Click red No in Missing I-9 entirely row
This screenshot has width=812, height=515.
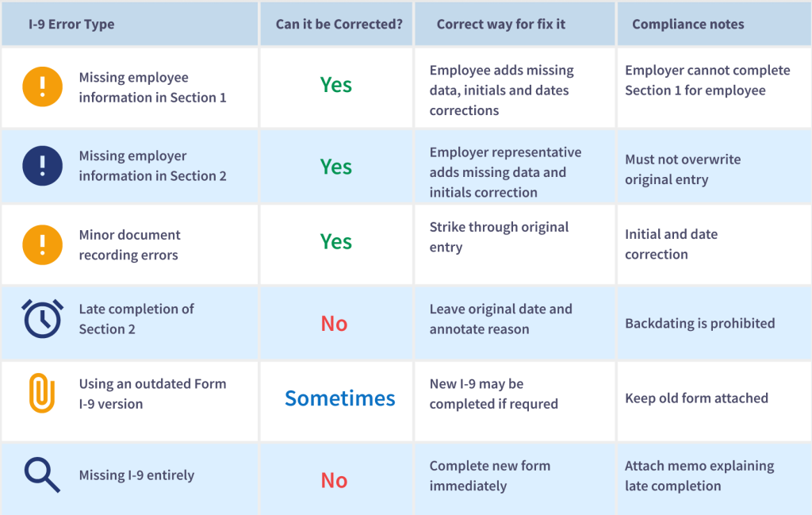(334, 481)
